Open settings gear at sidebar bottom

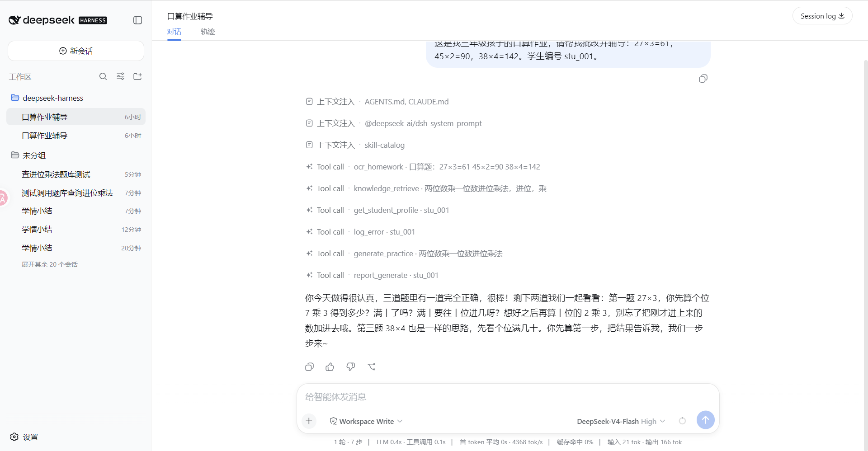(x=14, y=437)
